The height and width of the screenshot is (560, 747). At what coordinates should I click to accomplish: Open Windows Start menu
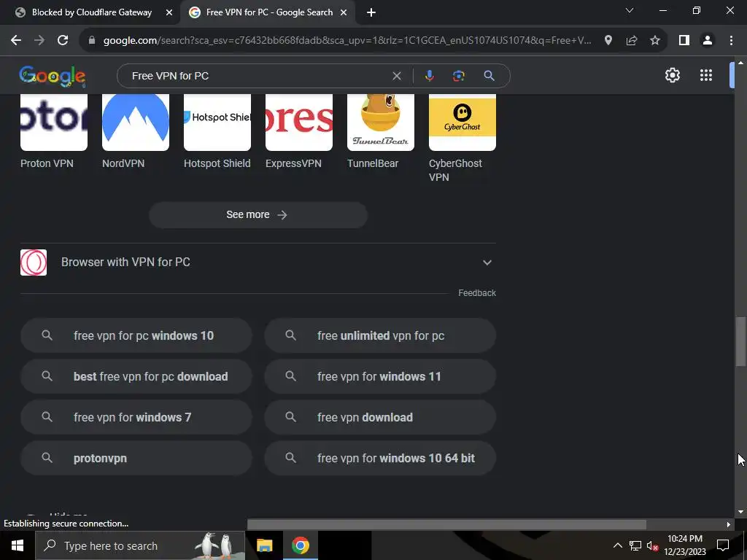pyautogui.click(x=18, y=545)
